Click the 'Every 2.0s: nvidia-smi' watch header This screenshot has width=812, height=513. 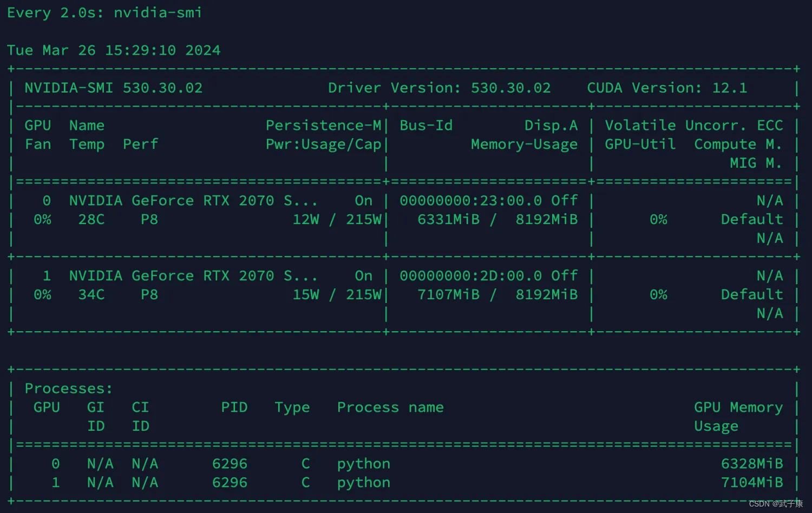tap(104, 12)
